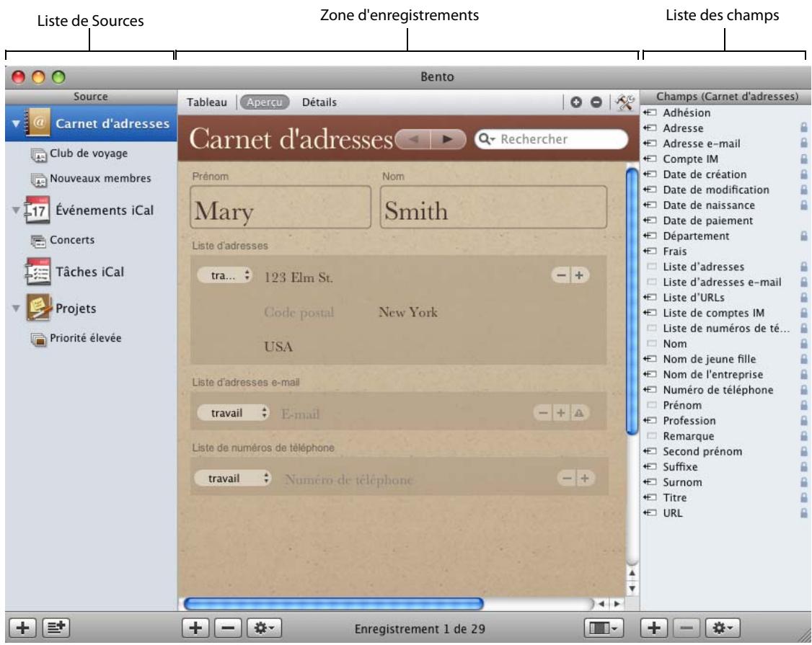Viewport: 812px width, 645px height.
Task: Click the 123 Elm St. address line
Action: coord(299,277)
